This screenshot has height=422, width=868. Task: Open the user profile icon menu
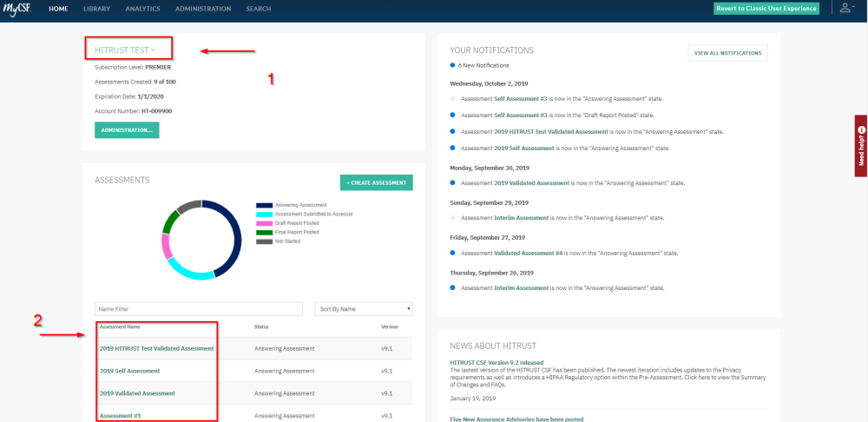[x=845, y=9]
